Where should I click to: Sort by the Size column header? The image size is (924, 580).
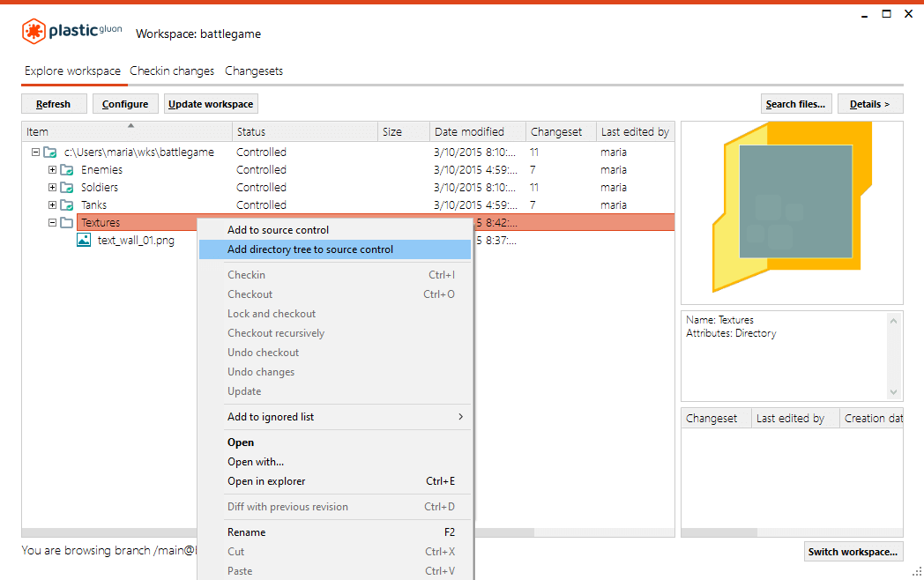point(404,132)
